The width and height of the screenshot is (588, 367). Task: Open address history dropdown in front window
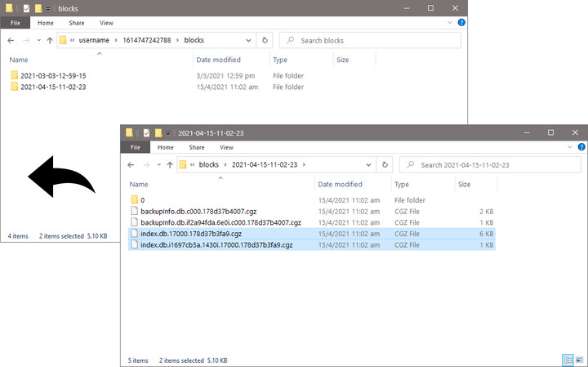point(369,164)
